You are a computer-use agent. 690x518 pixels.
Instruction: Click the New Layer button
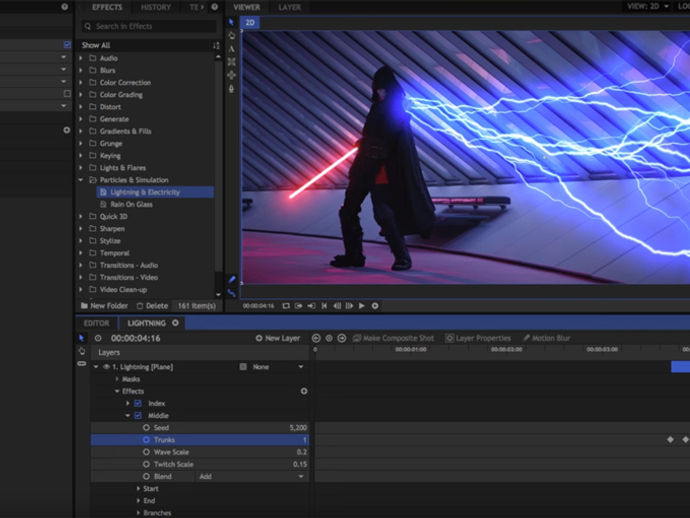click(278, 338)
